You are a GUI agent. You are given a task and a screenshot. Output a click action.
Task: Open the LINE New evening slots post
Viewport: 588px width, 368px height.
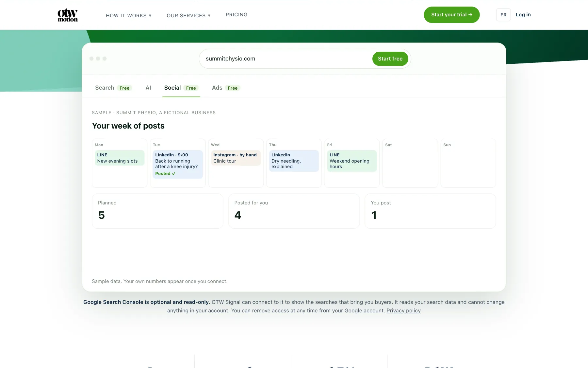(120, 158)
